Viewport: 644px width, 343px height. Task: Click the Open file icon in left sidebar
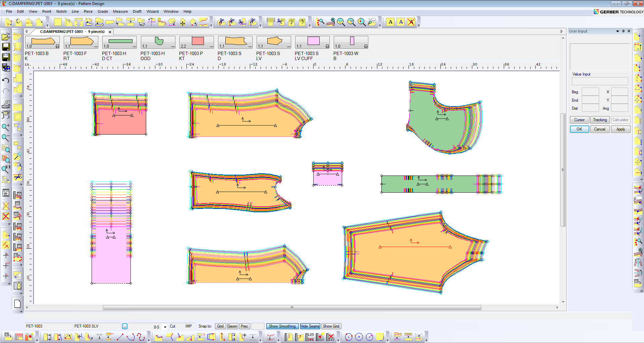pos(6,37)
